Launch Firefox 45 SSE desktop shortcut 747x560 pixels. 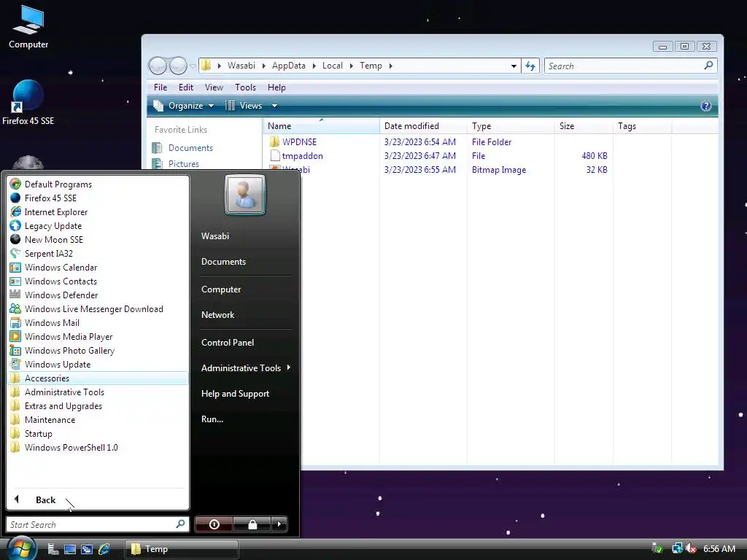coord(28,103)
